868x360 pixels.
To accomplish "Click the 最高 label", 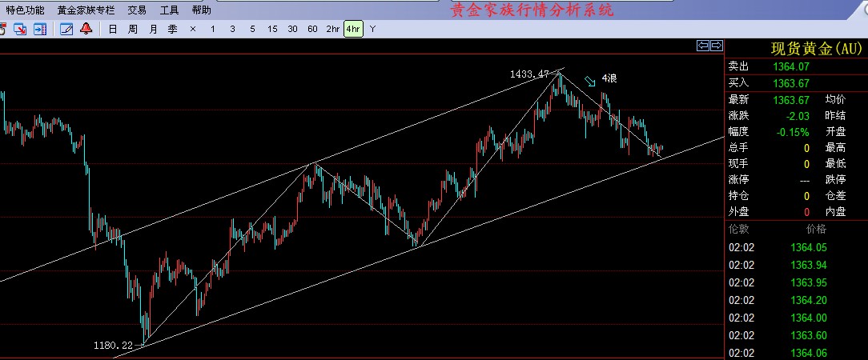I will (835, 148).
